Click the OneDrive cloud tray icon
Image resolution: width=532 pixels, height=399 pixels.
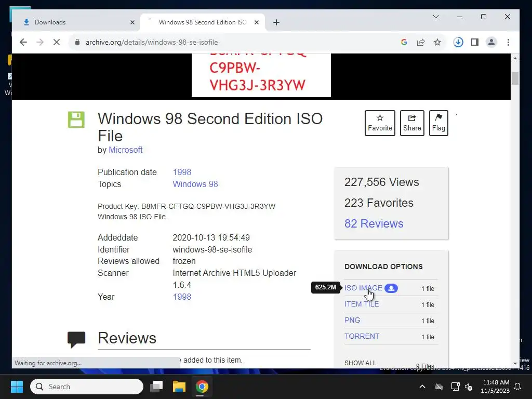pos(439,387)
